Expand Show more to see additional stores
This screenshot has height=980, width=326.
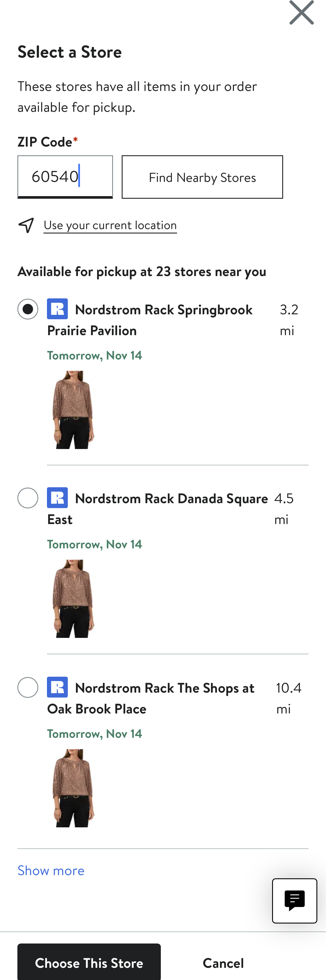51,870
